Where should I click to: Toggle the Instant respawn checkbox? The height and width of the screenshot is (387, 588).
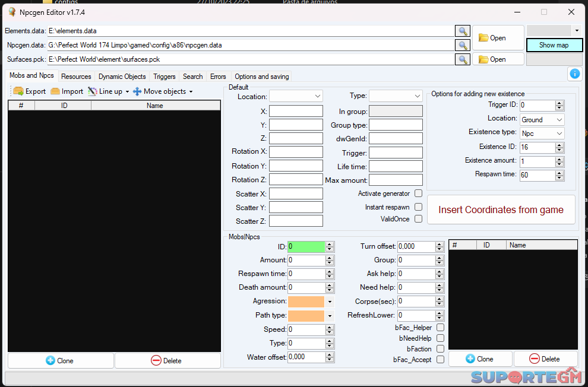point(419,207)
